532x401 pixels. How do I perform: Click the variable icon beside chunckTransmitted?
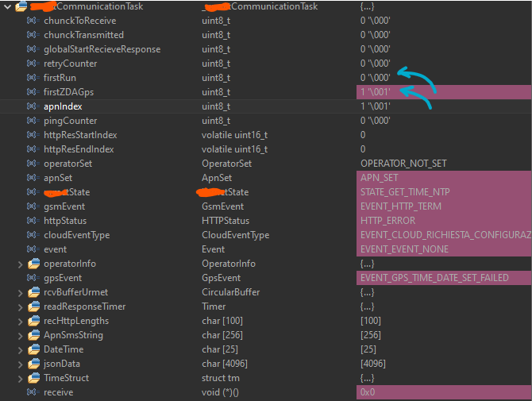pos(33,35)
